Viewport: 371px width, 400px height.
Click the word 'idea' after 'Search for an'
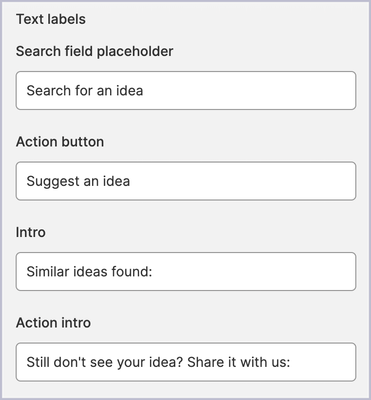coord(129,91)
